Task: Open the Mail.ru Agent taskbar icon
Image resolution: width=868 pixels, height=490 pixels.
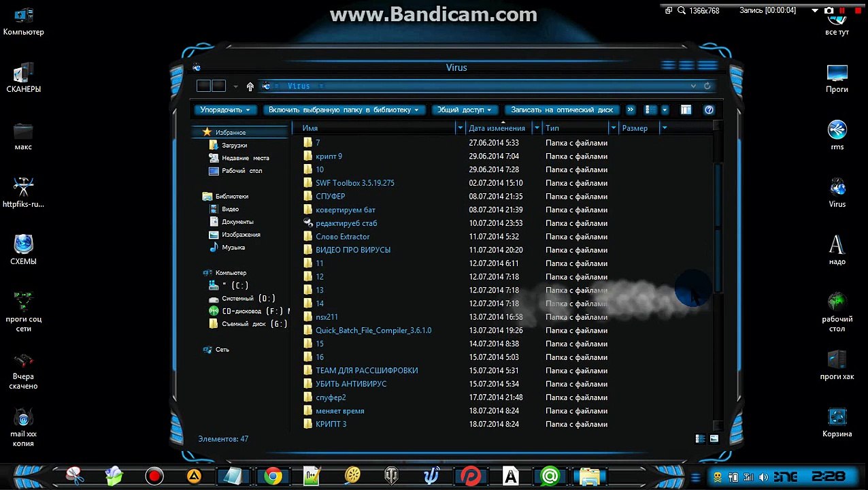Action: (550, 476)
